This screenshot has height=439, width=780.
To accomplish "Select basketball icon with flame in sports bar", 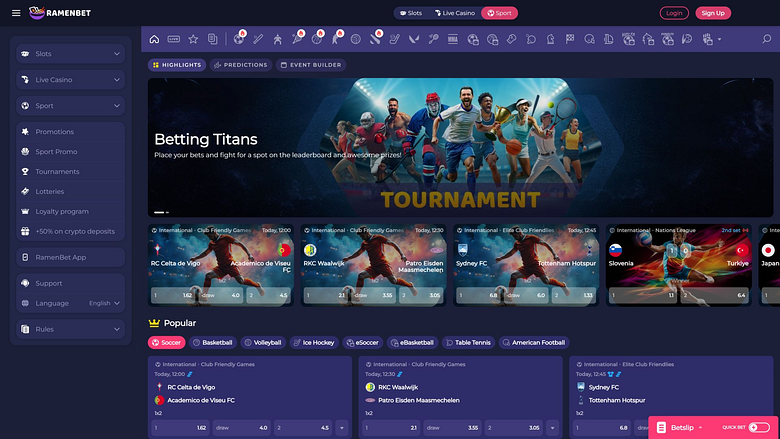I will (x=317, y=39).
